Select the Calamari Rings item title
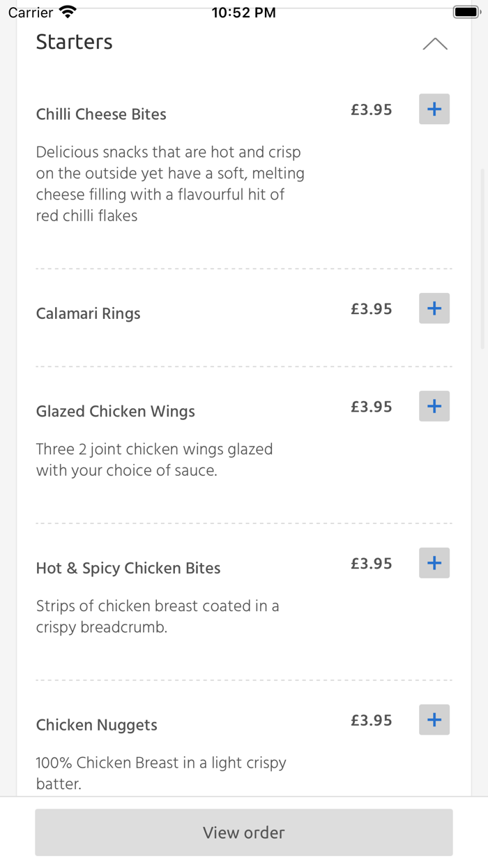 (88, 314)
